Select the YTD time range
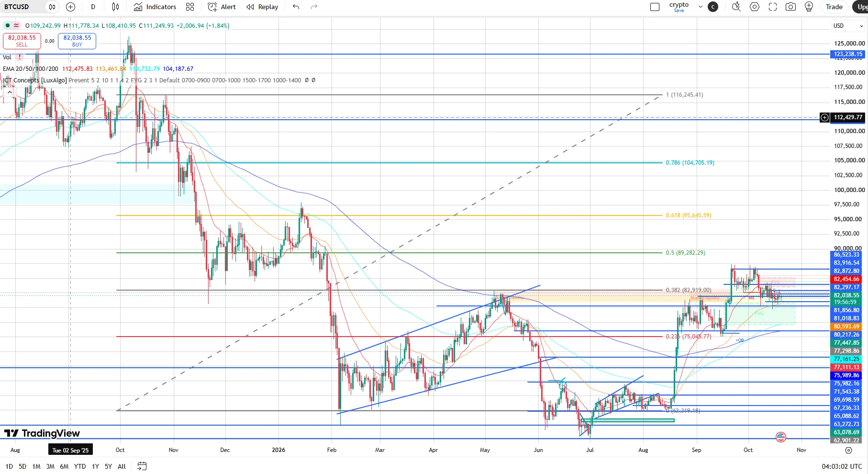This screenshot has width=868, height=474. (80, 466)
